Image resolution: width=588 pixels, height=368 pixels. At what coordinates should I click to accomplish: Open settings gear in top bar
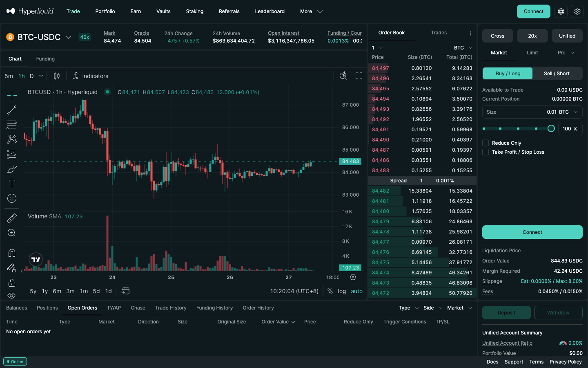point(577,11)
